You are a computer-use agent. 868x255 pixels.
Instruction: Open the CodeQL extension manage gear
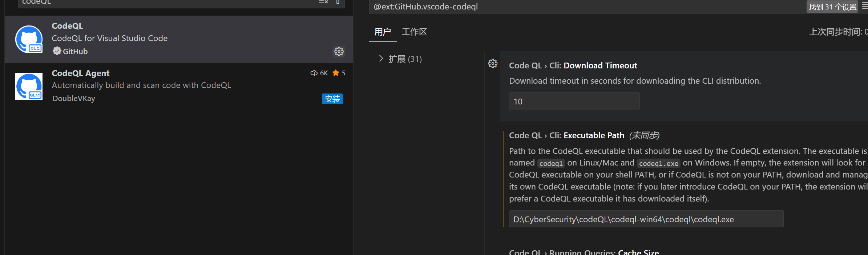click(339, 52)
